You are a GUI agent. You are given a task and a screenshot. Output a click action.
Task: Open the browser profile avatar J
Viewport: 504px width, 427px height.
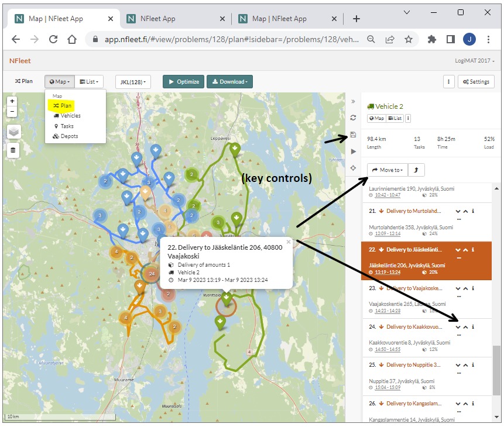(x=469, y=39)
